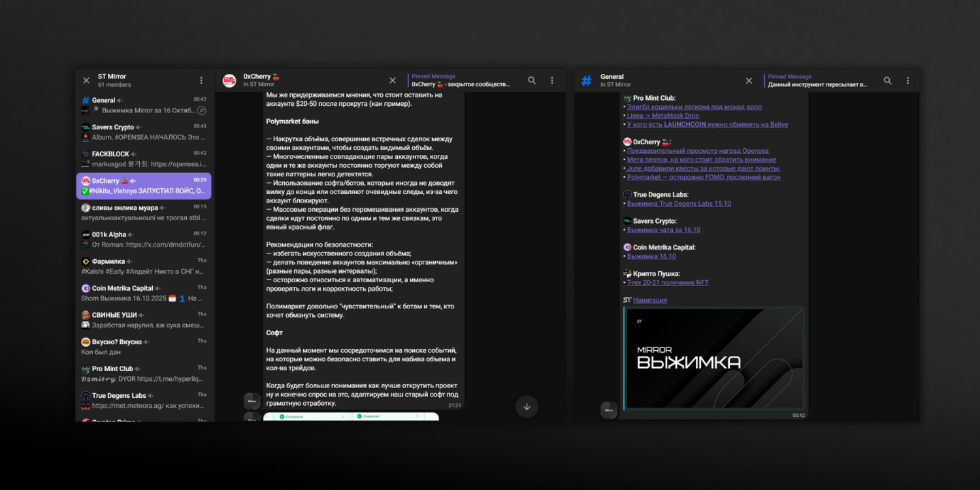Click the General hashtag topic icon in header
Viewport: 980px width, 490px height.
tap(586, 80)
